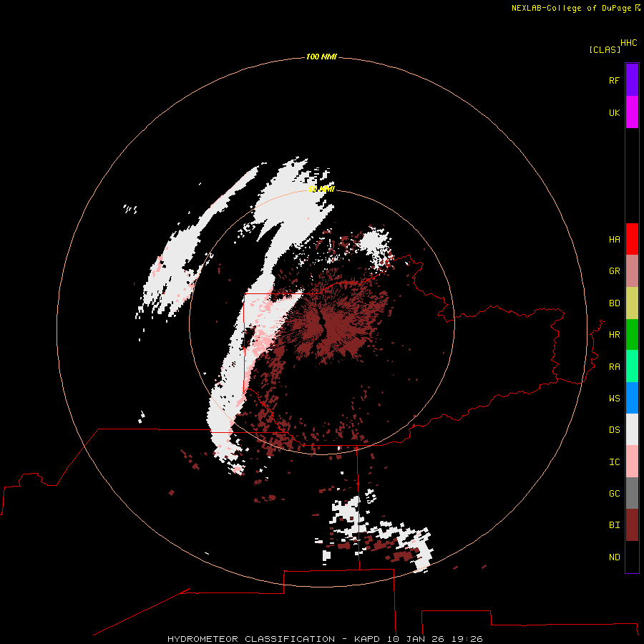Click the WS legend label
This screenshot has height=644, width=644.
point(614,398)
